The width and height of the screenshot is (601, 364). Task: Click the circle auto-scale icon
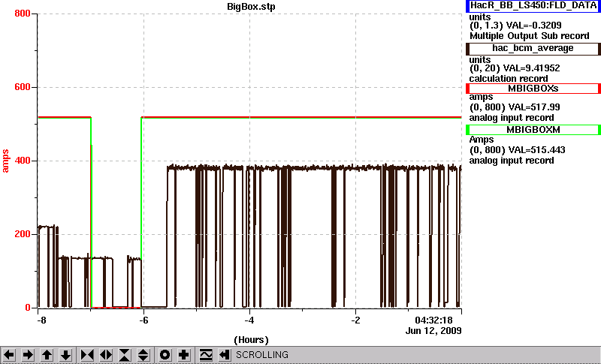[x=165, y=355]
